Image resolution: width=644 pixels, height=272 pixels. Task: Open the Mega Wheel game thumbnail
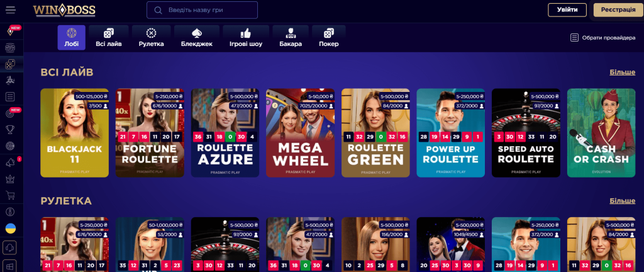click(x=300, y=133)
